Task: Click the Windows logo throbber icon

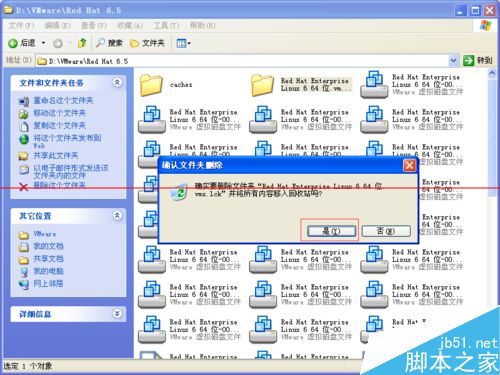Action: tap(485, 25)
